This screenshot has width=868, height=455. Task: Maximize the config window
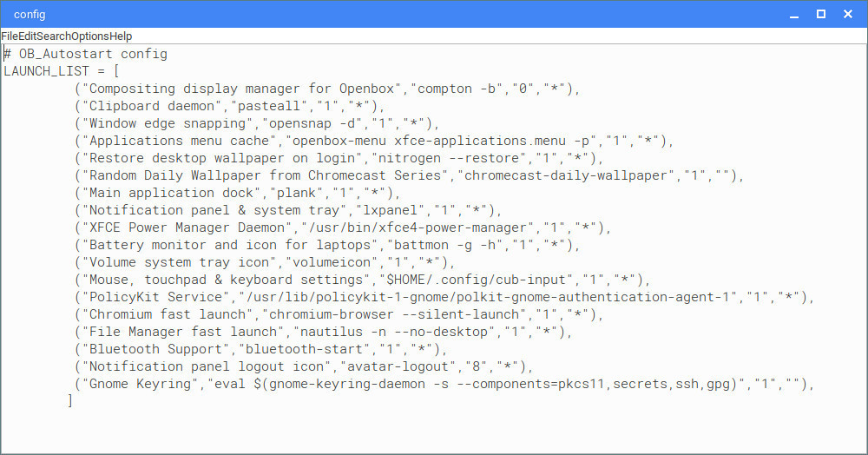click(821, 15)
